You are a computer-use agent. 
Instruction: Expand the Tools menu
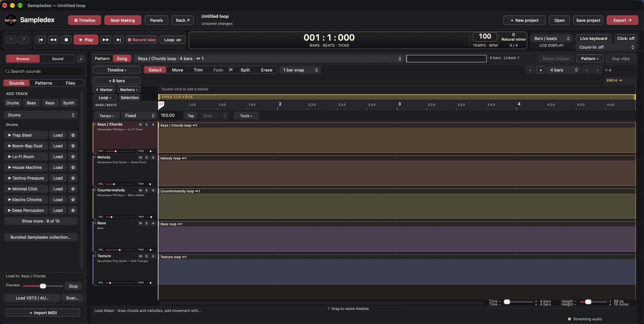pos(246,116)
